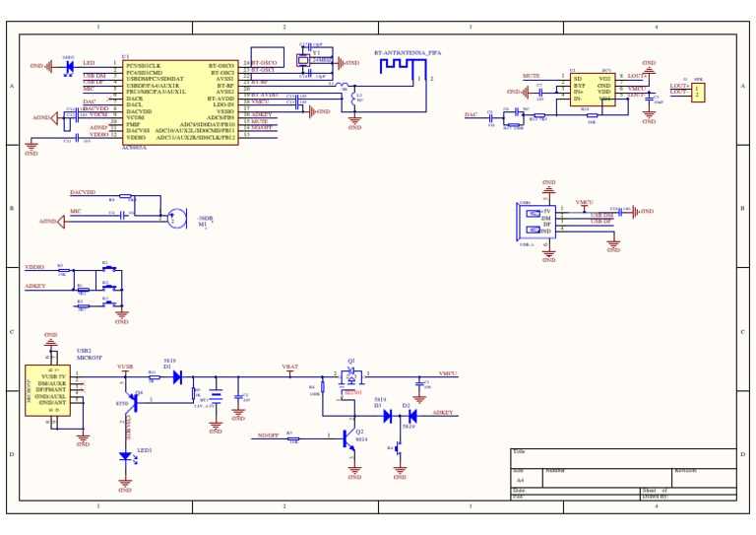Select the two-pin speaker connector box
Screen dimensions: 756x535
pos(698,93)
